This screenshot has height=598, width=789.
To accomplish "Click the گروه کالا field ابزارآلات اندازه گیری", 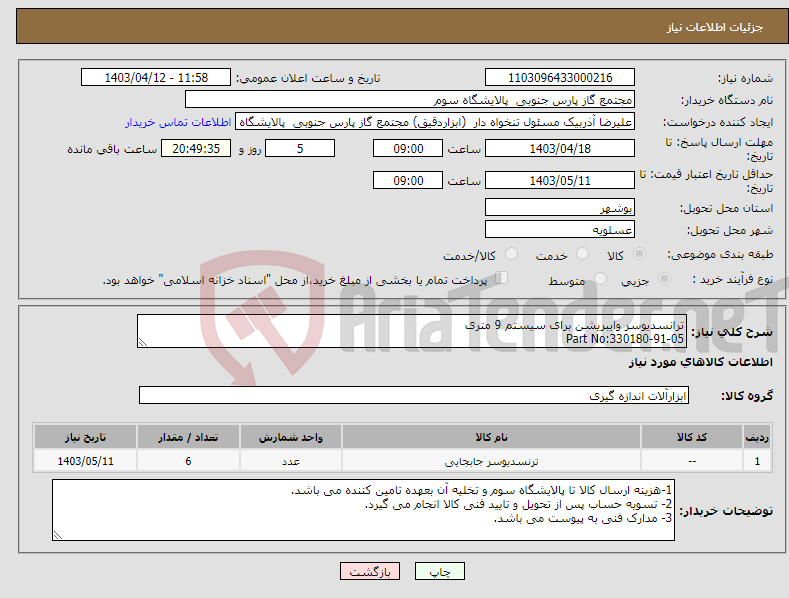I will [x=414, y=396].
